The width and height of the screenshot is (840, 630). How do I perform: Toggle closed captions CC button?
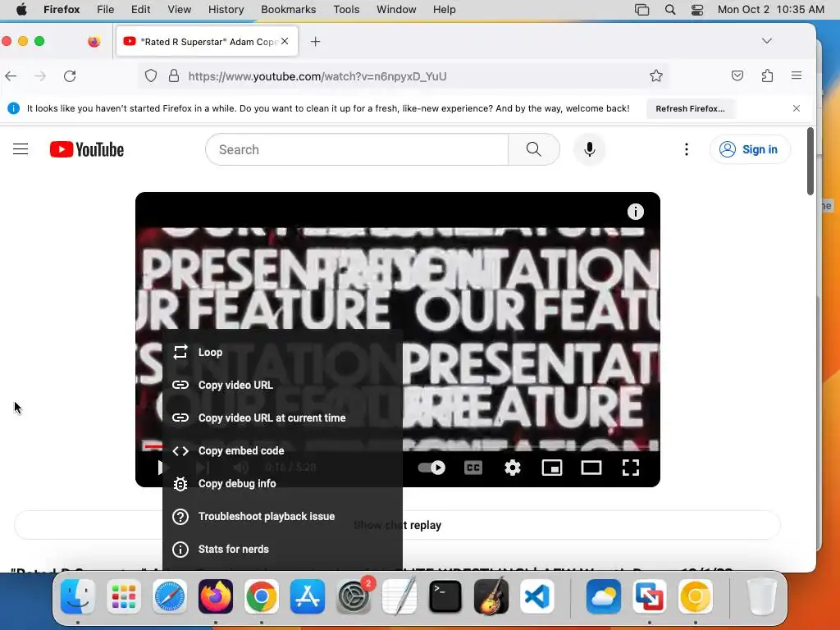coord(473,468)
